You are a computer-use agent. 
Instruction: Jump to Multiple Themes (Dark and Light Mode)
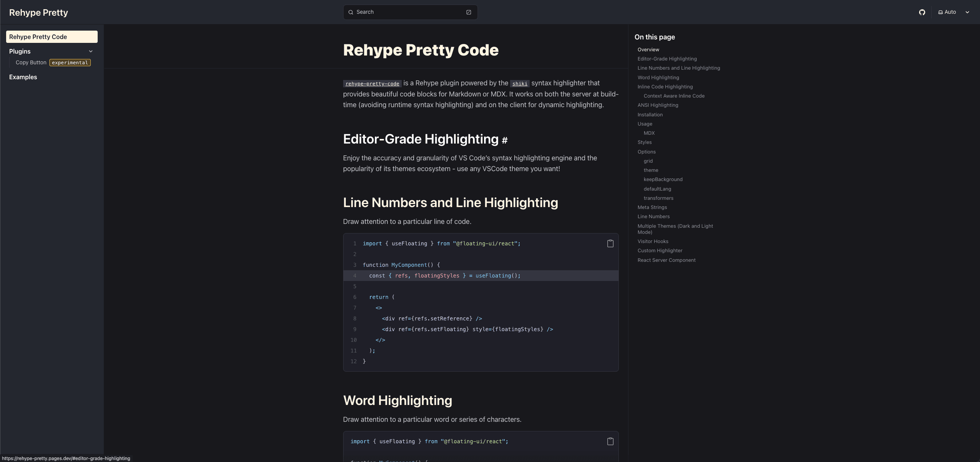point(675,229)
